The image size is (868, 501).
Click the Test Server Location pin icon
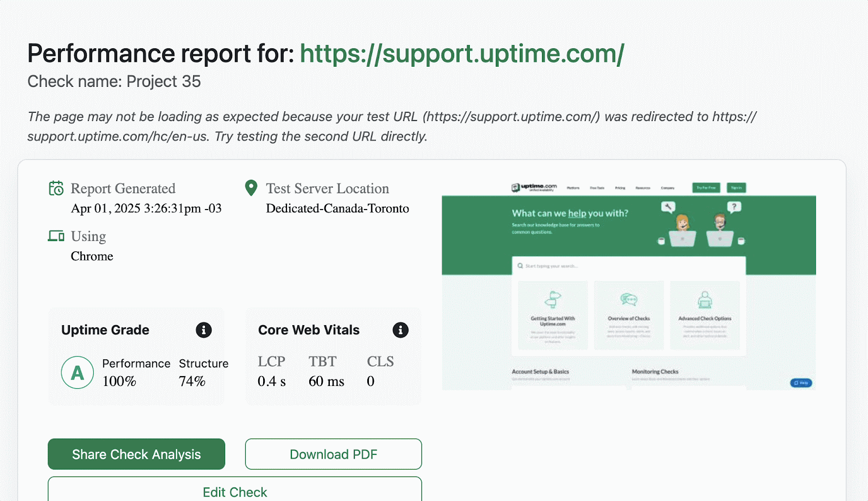coord(251,188)
